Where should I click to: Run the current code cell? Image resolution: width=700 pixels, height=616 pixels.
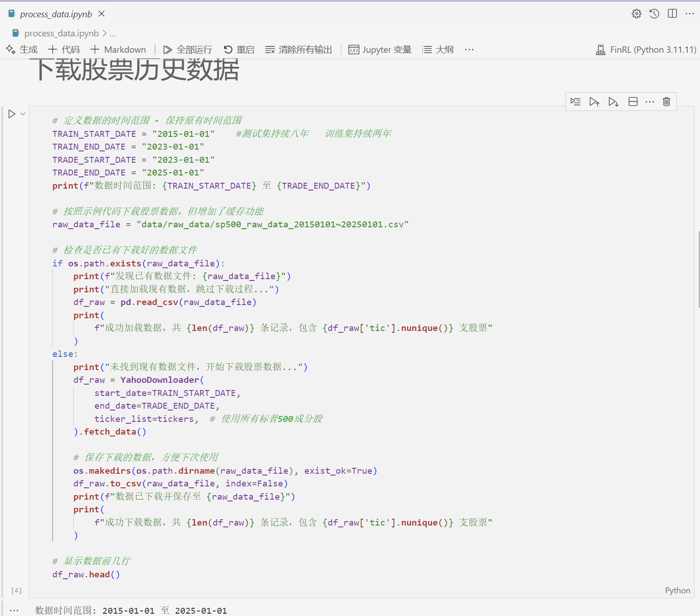click(x=12, y=114)
